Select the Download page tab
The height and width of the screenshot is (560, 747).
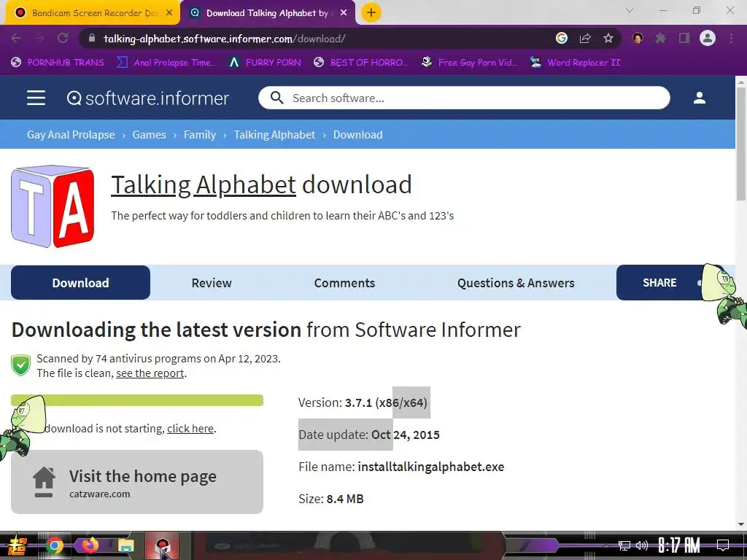pos(80,283)
